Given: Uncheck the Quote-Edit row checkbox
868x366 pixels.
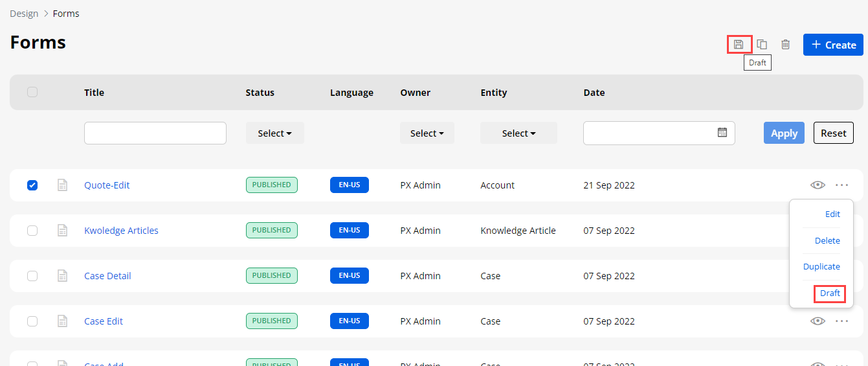Looking at the screenshot, I should [x=32, y=185].
